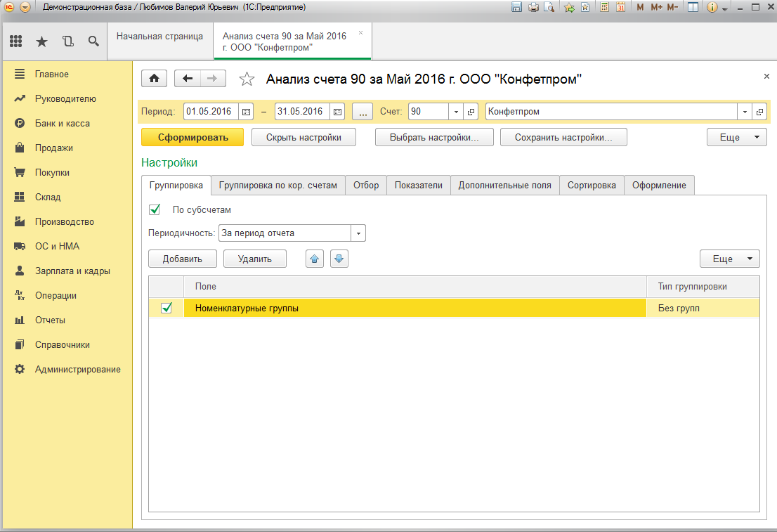Click the 'Сформировать' button
Viewport: 777px width, 532px height.
point(192,137)
